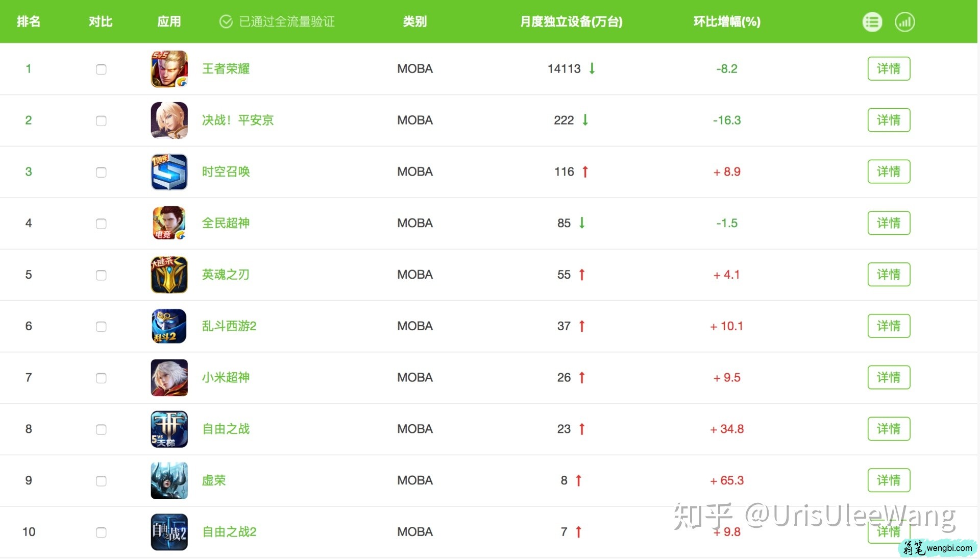Viewport: 980px width, 560px height.
Task: Switch to bar chart view icon
Action: click(x=904, y=22)
